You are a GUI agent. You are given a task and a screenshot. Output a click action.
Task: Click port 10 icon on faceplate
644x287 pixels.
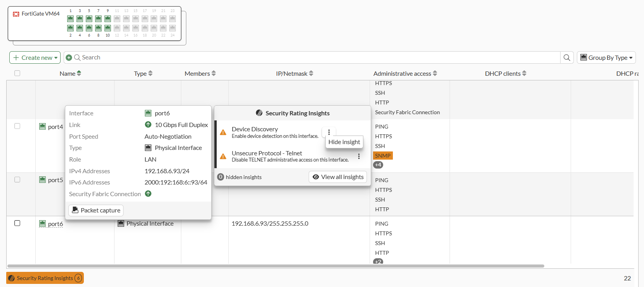[108, 28]
